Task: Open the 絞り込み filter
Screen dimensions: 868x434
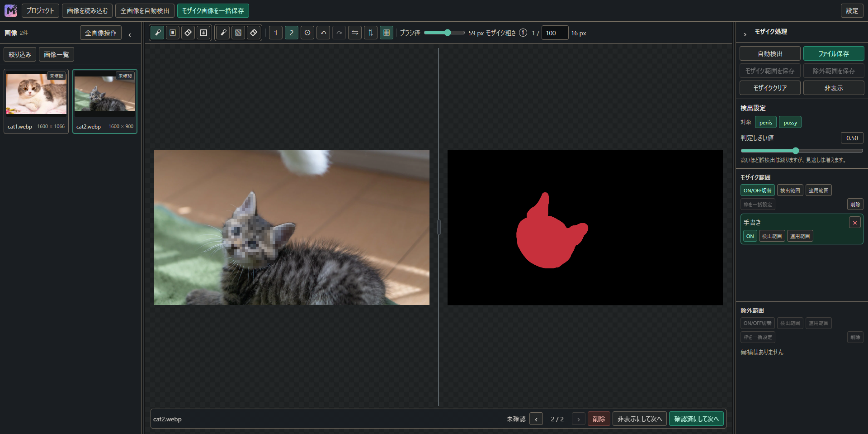Action: coord(20,54)
